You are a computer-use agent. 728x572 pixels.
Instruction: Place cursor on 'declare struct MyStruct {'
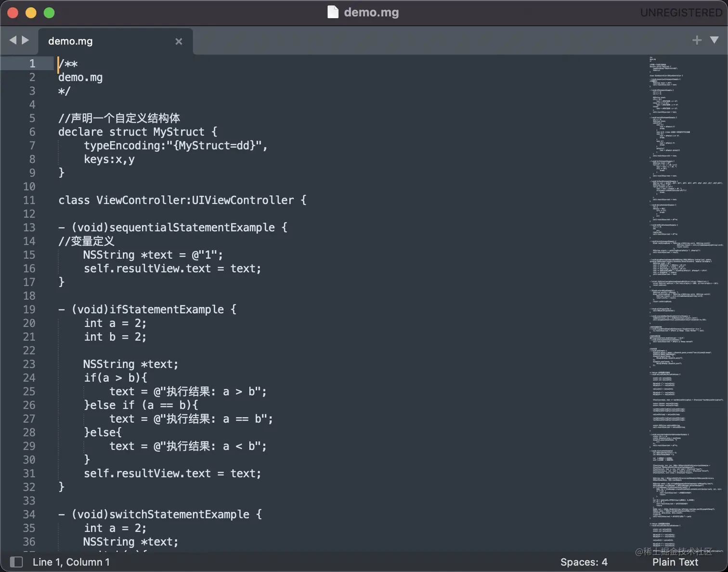coord(138,132)
